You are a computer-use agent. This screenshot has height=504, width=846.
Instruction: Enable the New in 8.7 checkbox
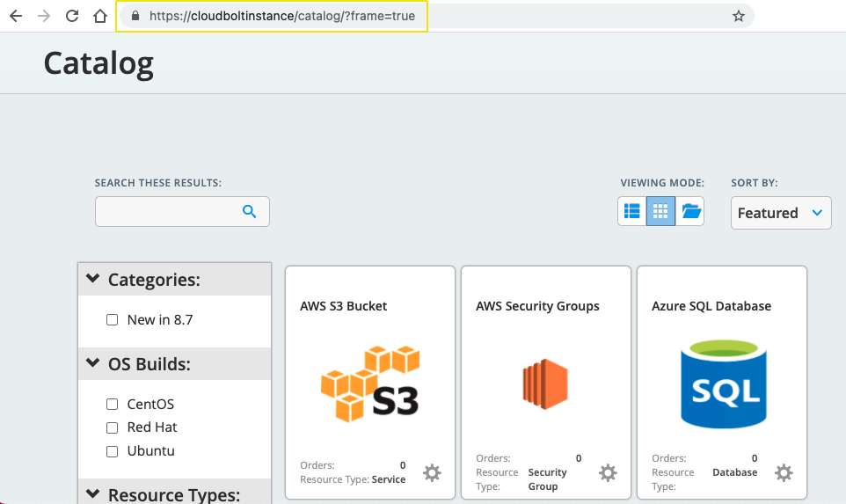pos(112,320)
